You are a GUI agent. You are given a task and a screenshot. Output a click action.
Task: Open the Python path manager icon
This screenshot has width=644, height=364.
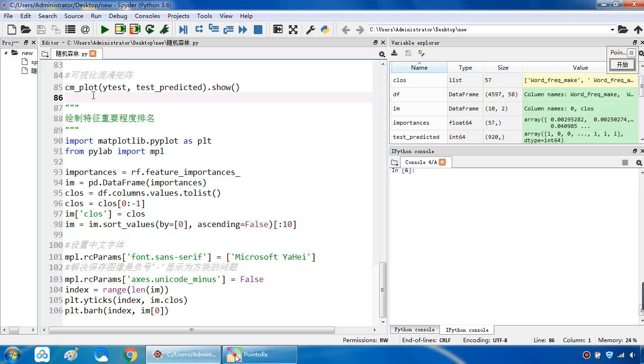[325, 29]
